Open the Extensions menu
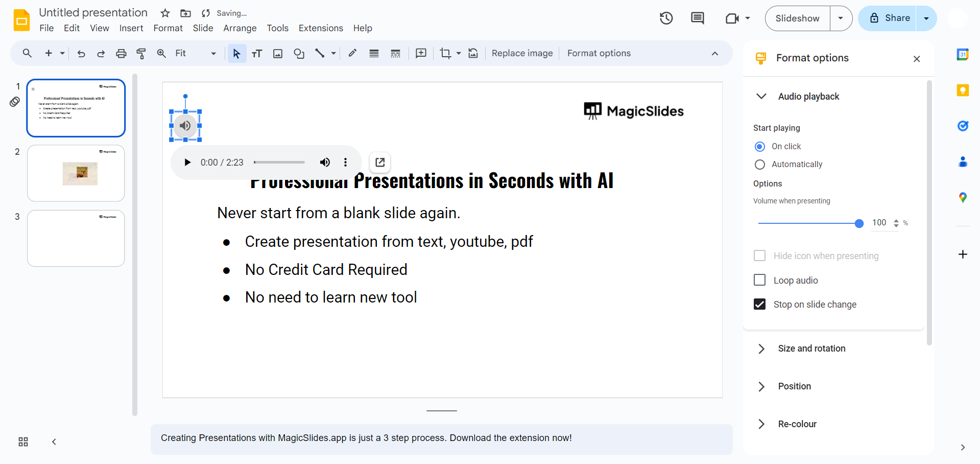 (321, 28)
